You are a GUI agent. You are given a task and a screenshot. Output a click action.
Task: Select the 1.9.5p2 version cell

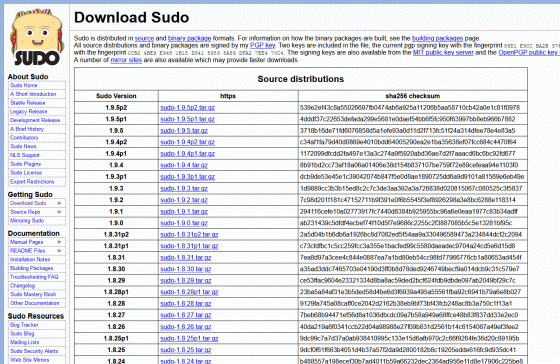click(x=116, y=108)
